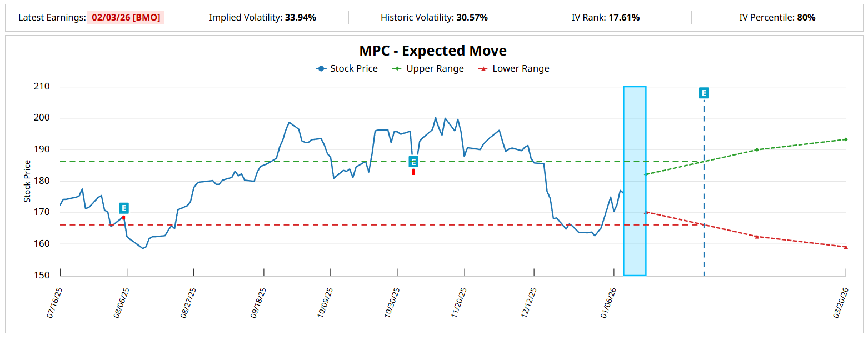Click the MPC - Expected Move chart title
The width and height of the screenshot is (868, 340).
coord(433,51)
